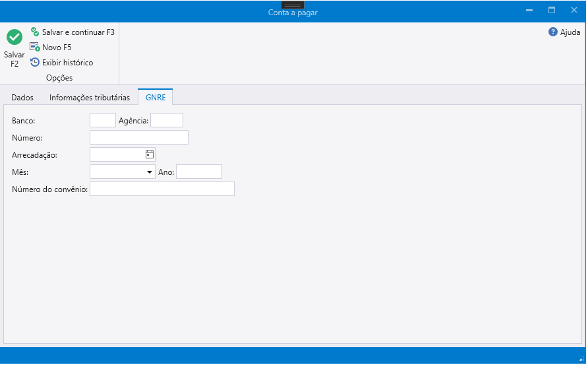The image size is (588, 365).
Task: Select the GNRE tab
Action: click(155, 97)
